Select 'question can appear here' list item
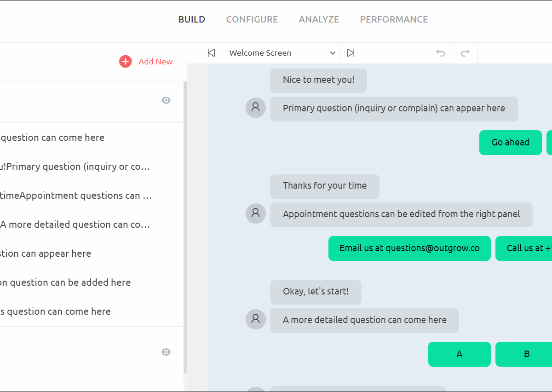 (x=46, y=254)
